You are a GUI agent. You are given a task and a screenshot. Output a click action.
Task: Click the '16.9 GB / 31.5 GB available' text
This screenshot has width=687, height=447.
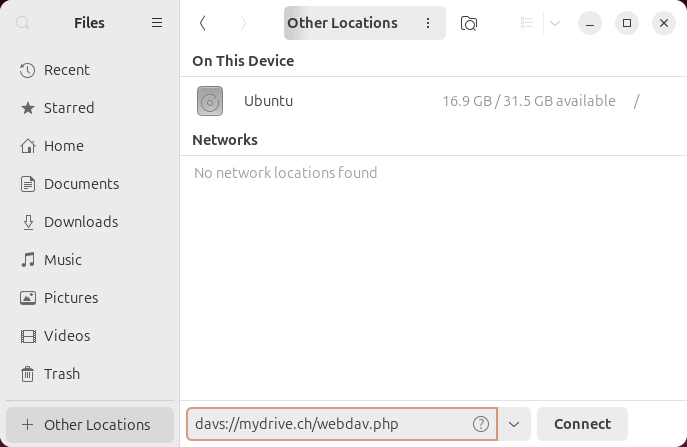point(529,101)
